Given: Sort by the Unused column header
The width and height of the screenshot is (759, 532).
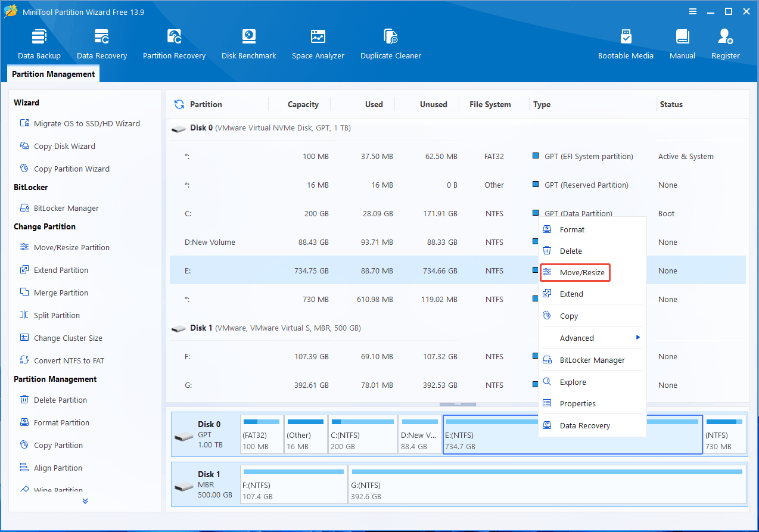Looking at the screenshot, I should [x=433, y=104].
